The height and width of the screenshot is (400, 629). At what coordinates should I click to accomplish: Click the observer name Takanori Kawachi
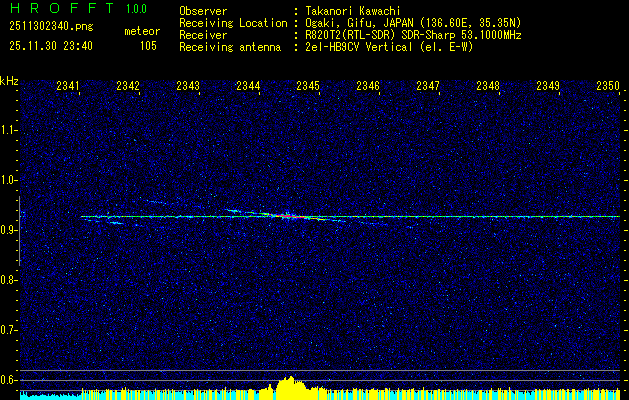click(x=351, y=11)
